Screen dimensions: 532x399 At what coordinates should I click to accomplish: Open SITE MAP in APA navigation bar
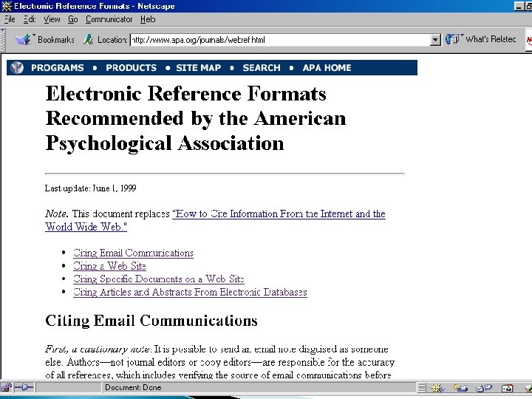tap(199, 67)
